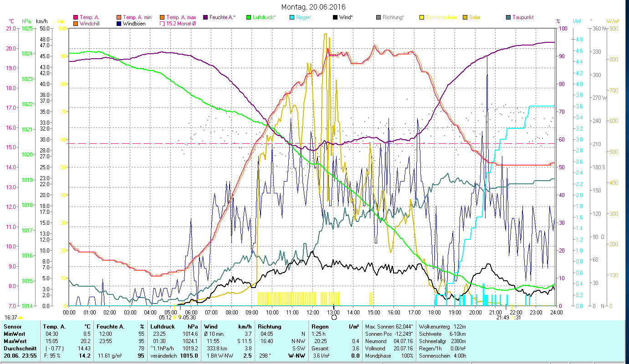
Task: Click the Neumond 04.07.16 entry
Action: point(389,341)
